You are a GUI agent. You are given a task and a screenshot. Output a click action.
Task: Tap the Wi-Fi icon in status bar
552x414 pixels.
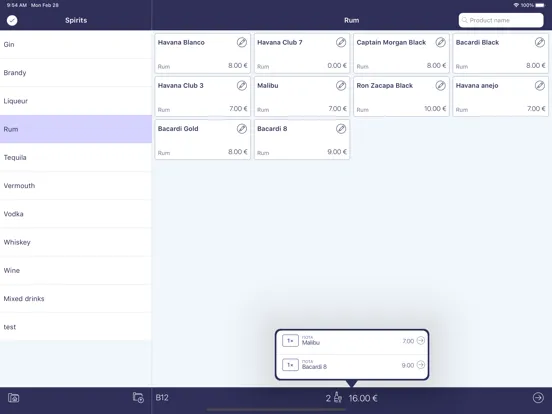(516, 5)
